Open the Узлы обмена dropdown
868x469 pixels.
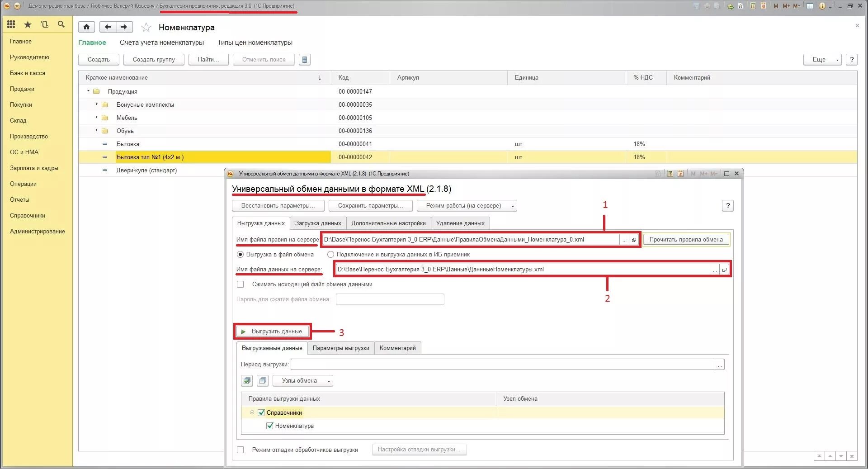(x=303, y=381)
